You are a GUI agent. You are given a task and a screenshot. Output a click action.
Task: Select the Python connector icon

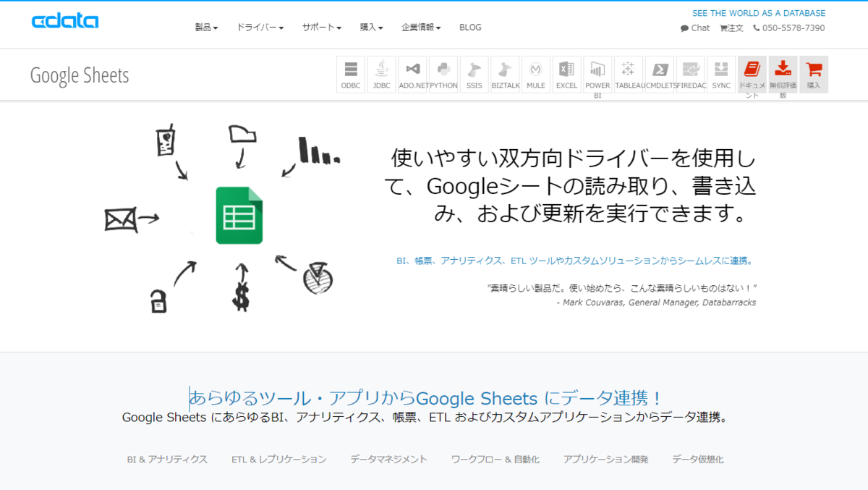click(443, 75)
